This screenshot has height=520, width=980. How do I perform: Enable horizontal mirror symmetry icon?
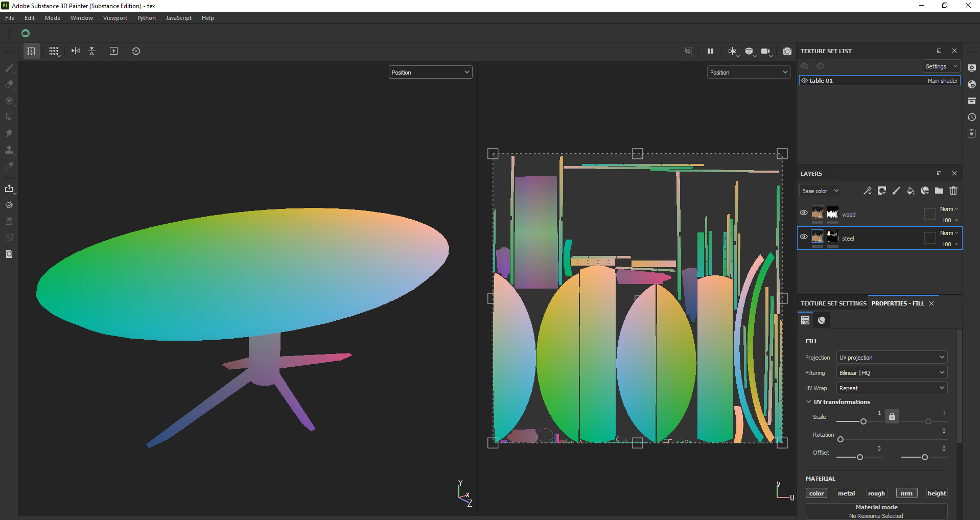click(76, 51)
